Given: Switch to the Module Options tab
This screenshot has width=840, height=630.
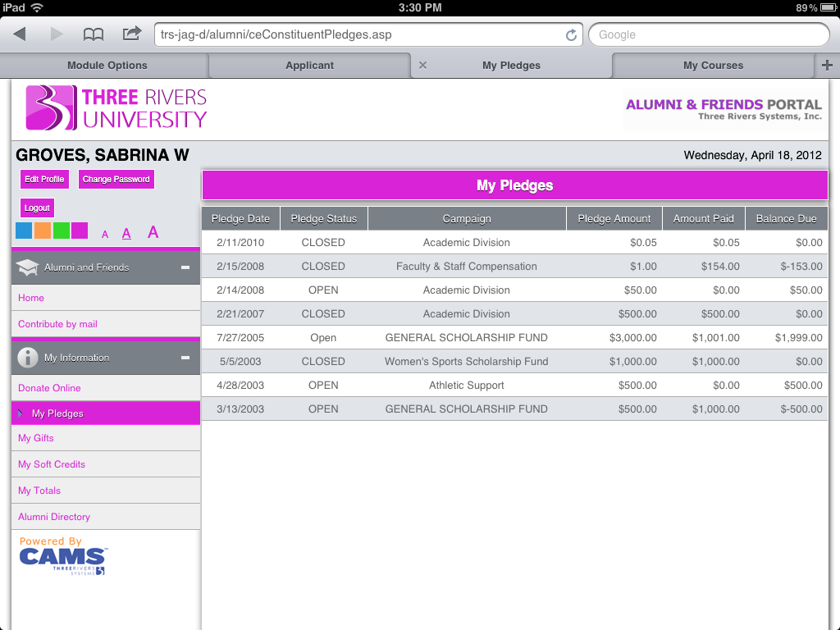Looking at the screenshot, I should click(107, 66).
